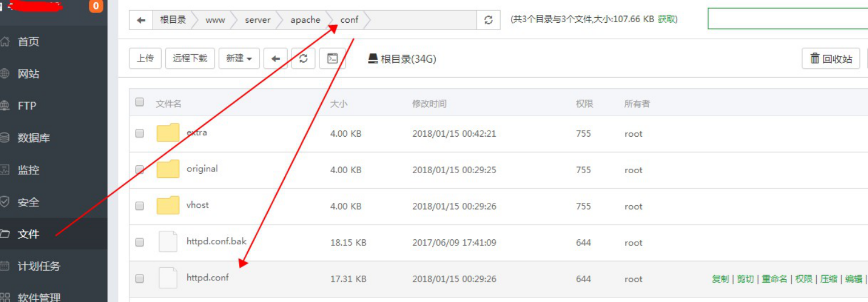Click the search input box

787,19
